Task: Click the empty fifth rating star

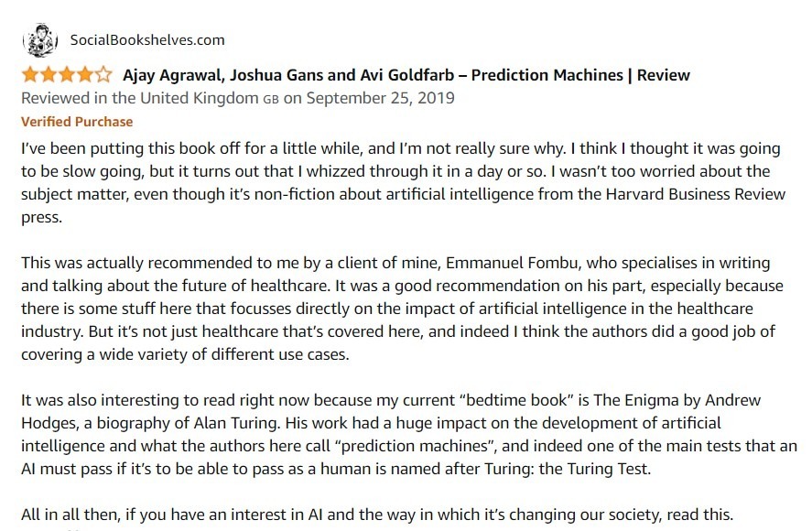Action: pos(103,75)
